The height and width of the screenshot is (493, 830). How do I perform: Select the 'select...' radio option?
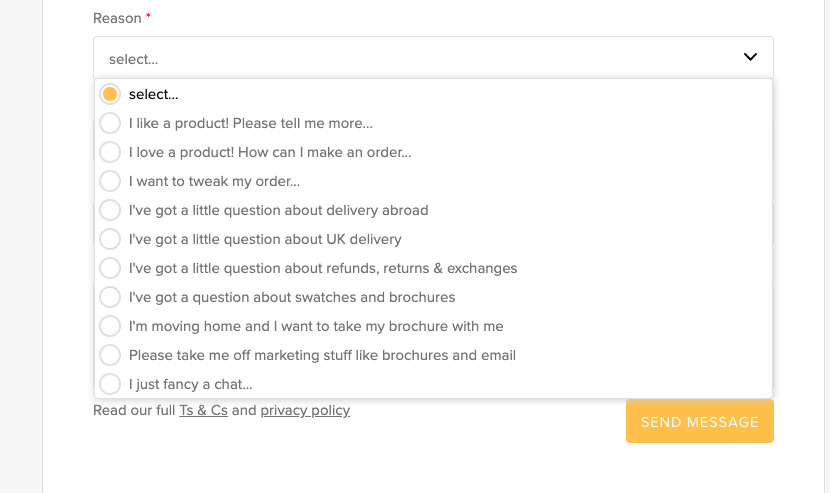[x=433, y=94]
